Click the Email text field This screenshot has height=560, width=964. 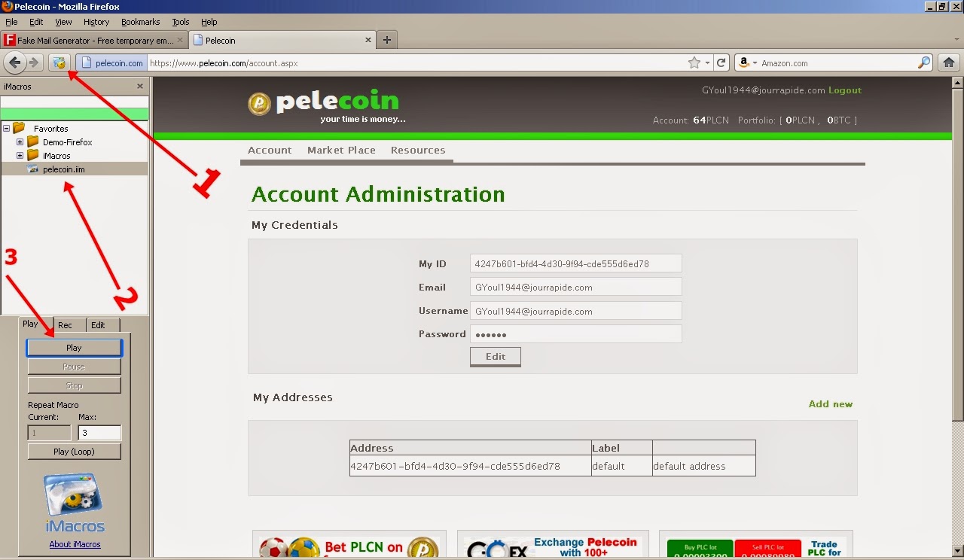575,287
